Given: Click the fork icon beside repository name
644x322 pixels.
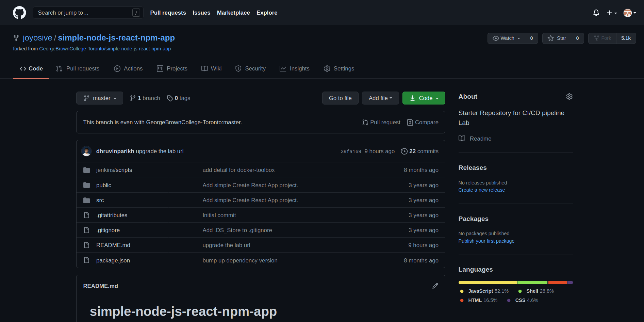Looking at the screenshot, I should (16, 38).
